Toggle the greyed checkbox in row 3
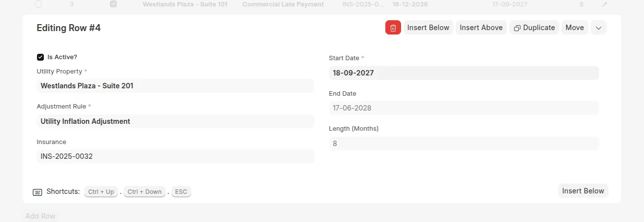Image resolution: width=644 pixels, height=222 pixels. pos(113,4)
